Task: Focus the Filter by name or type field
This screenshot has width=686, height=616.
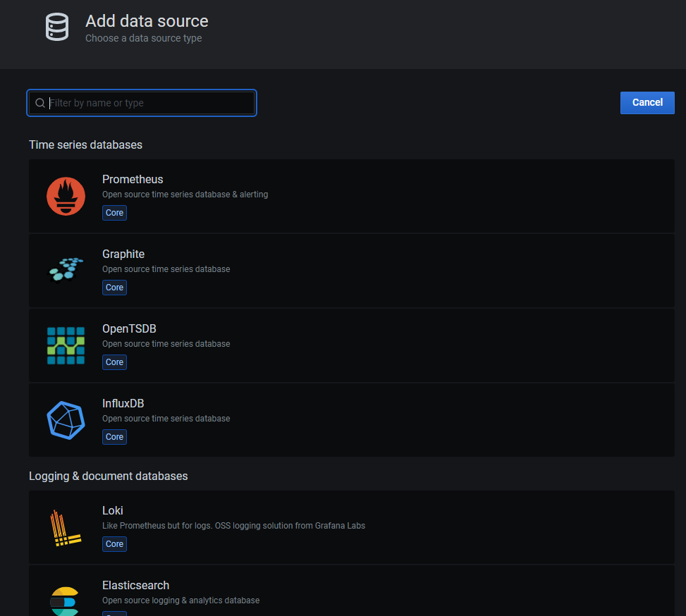Action: [x=142, y=103]
